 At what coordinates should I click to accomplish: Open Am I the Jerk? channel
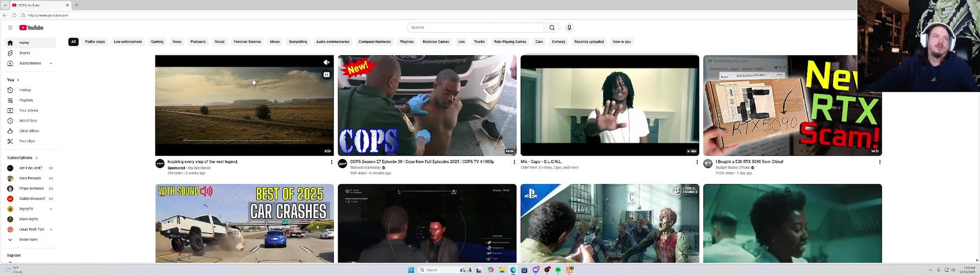(30, 168)
